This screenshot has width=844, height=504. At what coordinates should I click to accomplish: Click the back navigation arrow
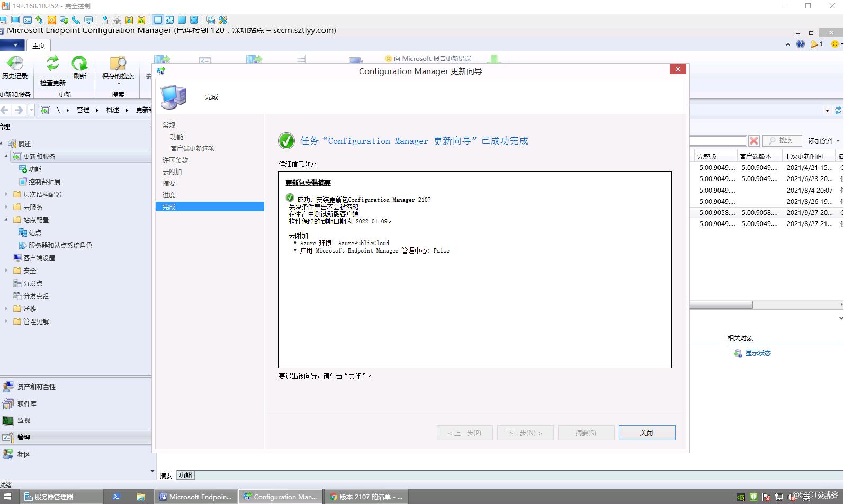5,110
